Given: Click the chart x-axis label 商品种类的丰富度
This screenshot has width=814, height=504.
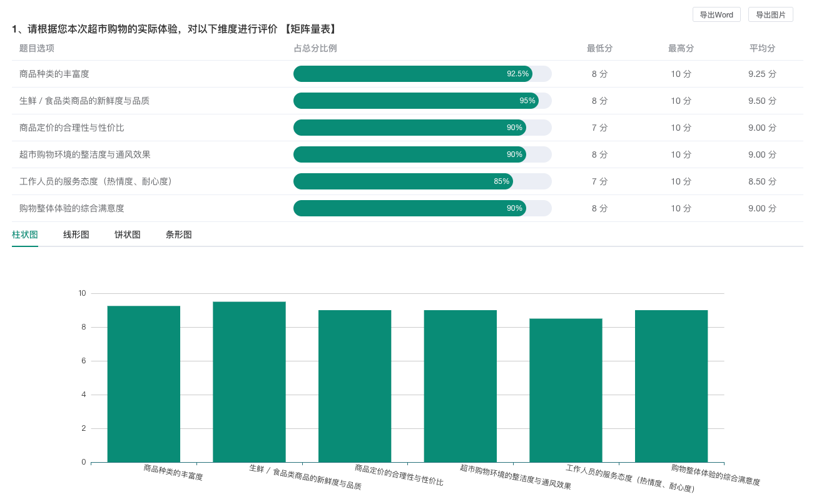Looking at the screenshot, I should [173, 472].
